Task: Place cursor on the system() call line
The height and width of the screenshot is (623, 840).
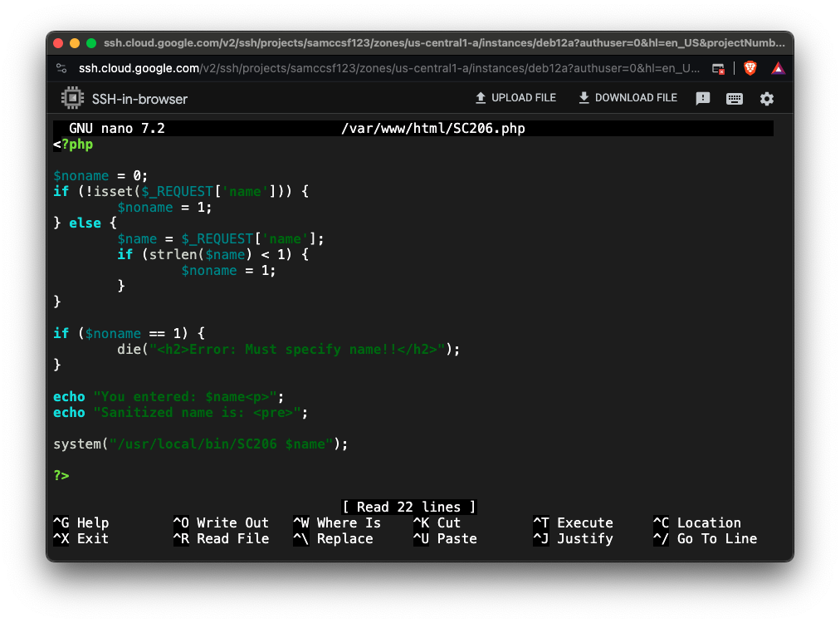Action: pyautogui.click(x=200, y=444)
